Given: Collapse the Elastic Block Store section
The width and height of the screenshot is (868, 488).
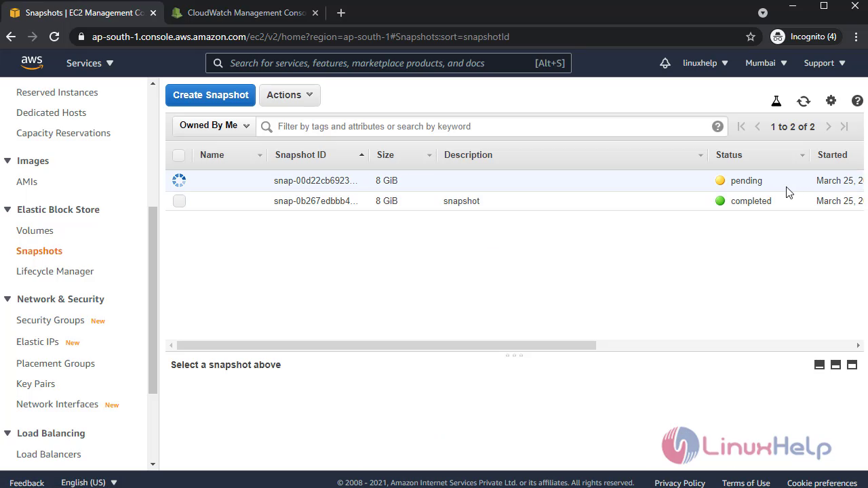Looking at the screenshot, I should pyautogui.click(x=7, y=209).
